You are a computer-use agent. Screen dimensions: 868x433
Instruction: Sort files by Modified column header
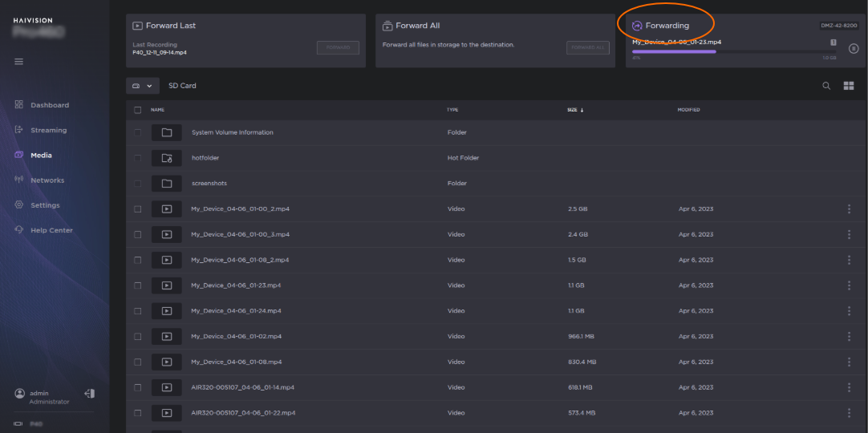click(688, 110)
